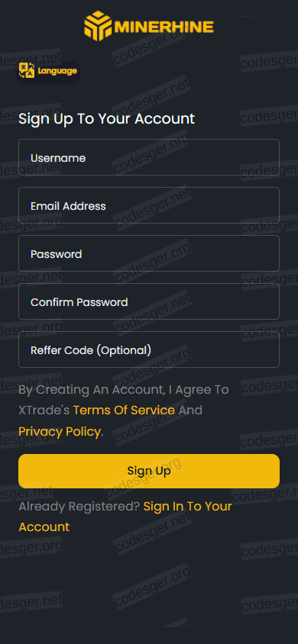Open the Terms Of Service link
This screenshot has width=298, height=644.
pos(124,410)
